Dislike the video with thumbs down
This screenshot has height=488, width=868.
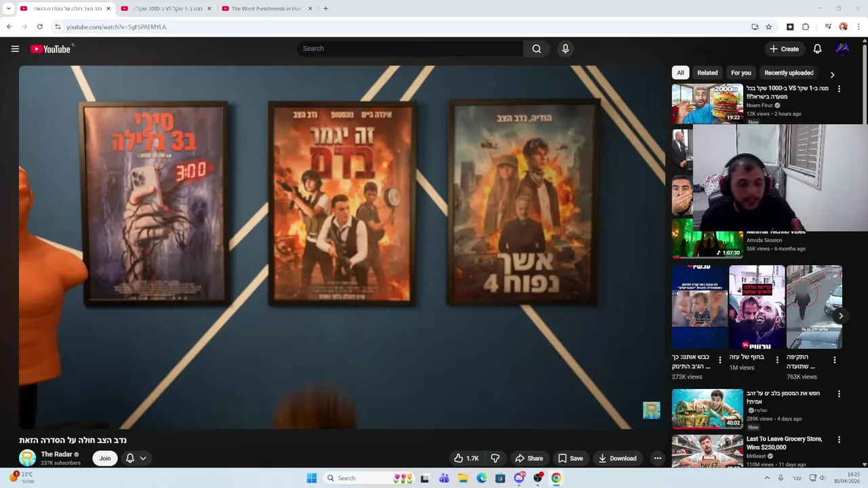[x=495, y=458]
